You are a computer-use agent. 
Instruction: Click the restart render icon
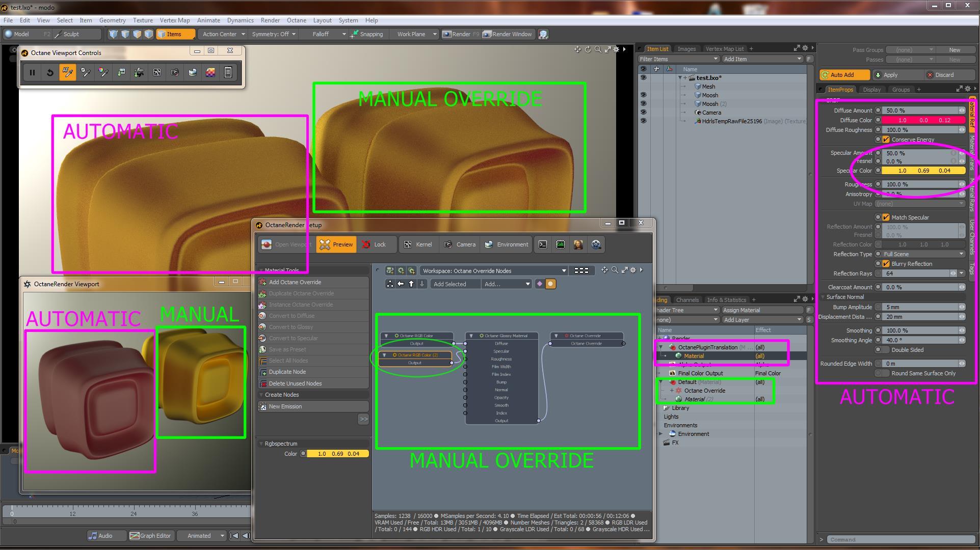point(50,72)
